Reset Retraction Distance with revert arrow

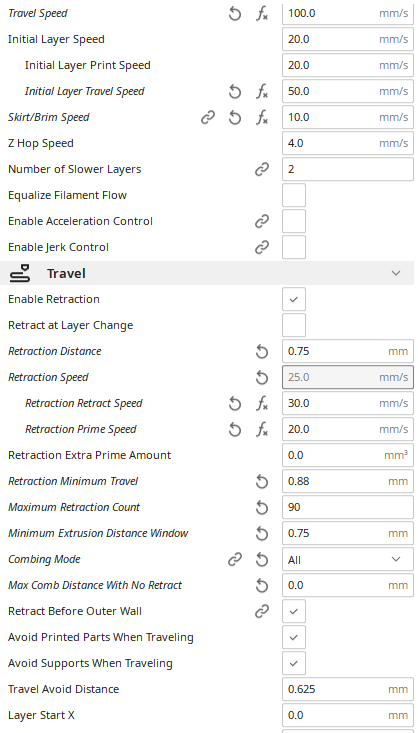[262, 352]
